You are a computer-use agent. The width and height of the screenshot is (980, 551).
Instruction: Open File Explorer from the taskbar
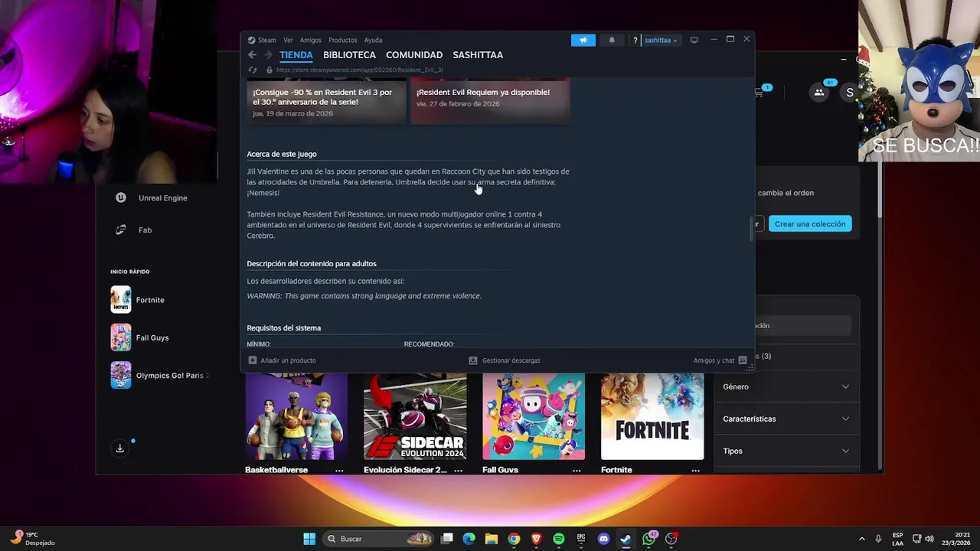tap(492, 539)
